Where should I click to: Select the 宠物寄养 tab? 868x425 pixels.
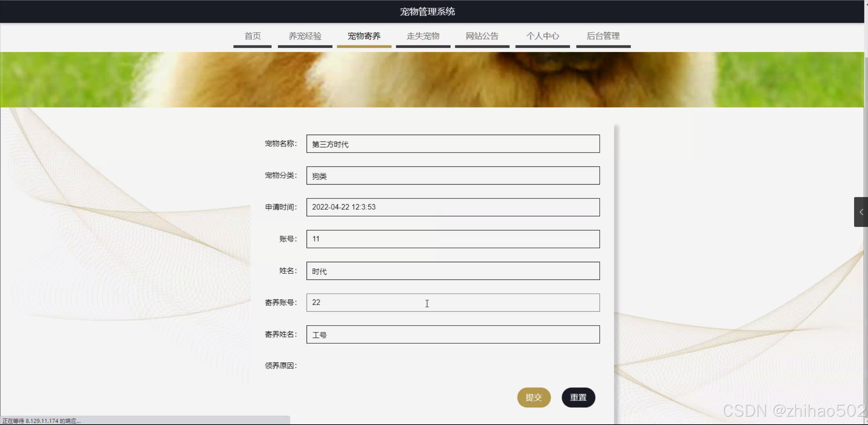coord(364,36)
